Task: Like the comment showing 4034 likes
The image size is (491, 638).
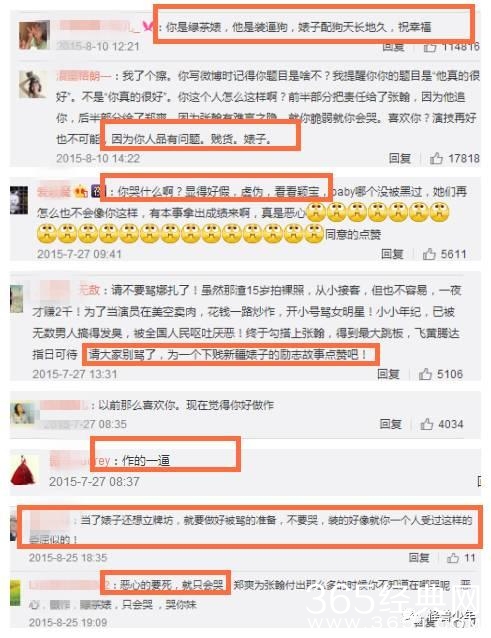Action: (x=427, y=424)
